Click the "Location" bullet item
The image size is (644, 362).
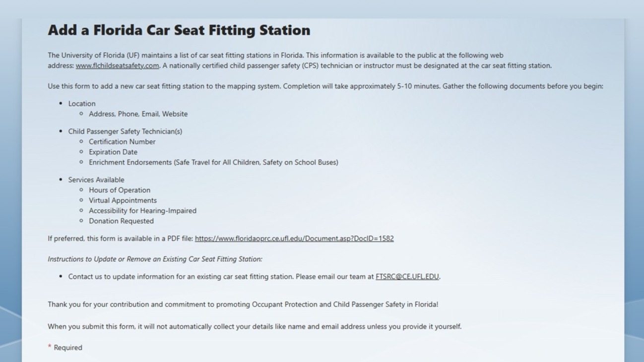82,104
